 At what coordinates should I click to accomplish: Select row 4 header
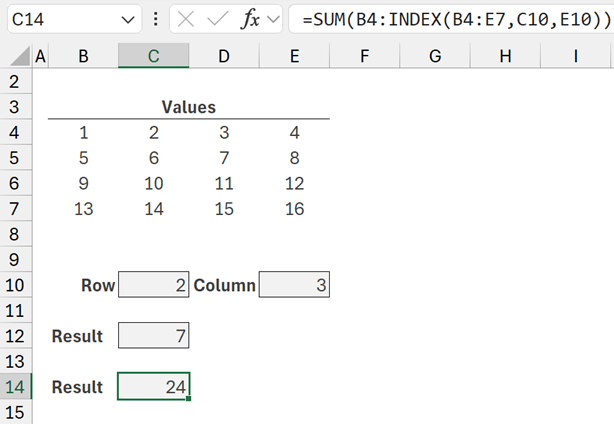click(15, 132)
